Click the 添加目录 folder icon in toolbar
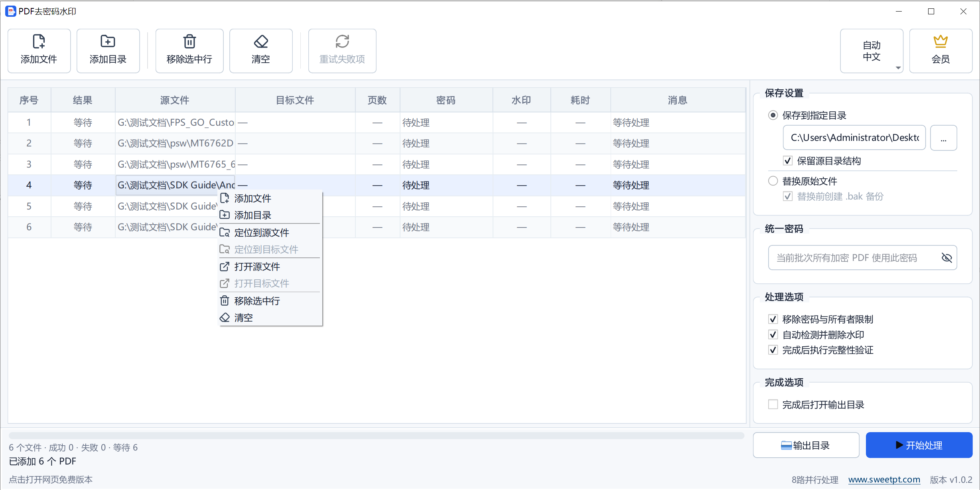 coord(108,41)
